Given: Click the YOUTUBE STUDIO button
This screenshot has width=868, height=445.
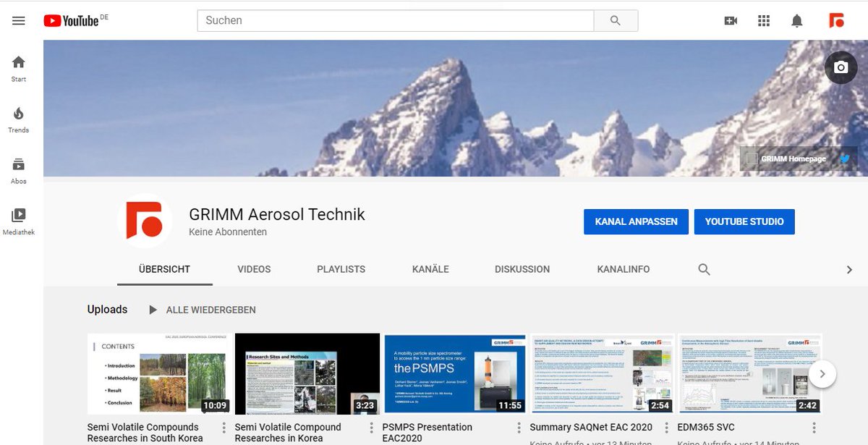Looking at the screenshot, I should (x=744, y=221).
